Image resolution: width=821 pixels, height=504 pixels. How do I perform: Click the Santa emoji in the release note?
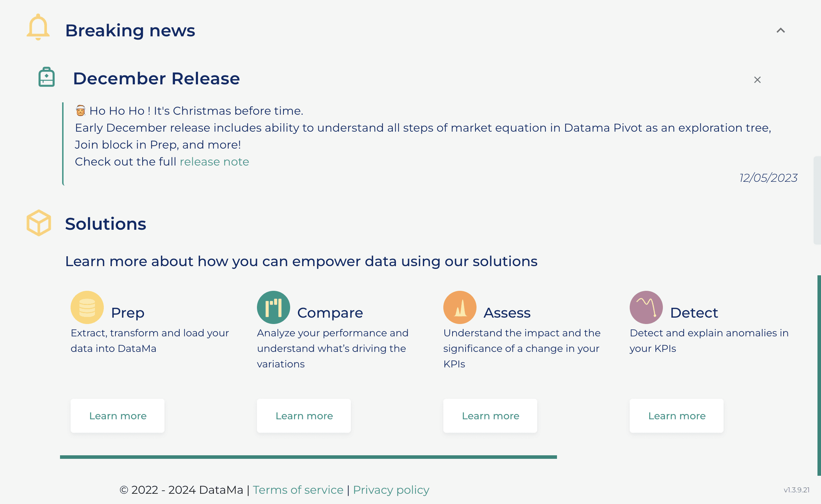(80, 111)
